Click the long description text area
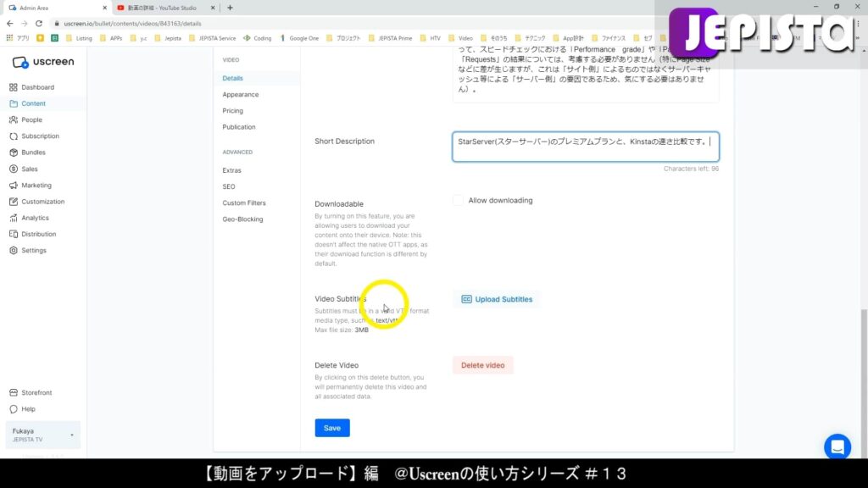Image resolution: width=868 pixels, height=488 pixels. pos(586,75)
